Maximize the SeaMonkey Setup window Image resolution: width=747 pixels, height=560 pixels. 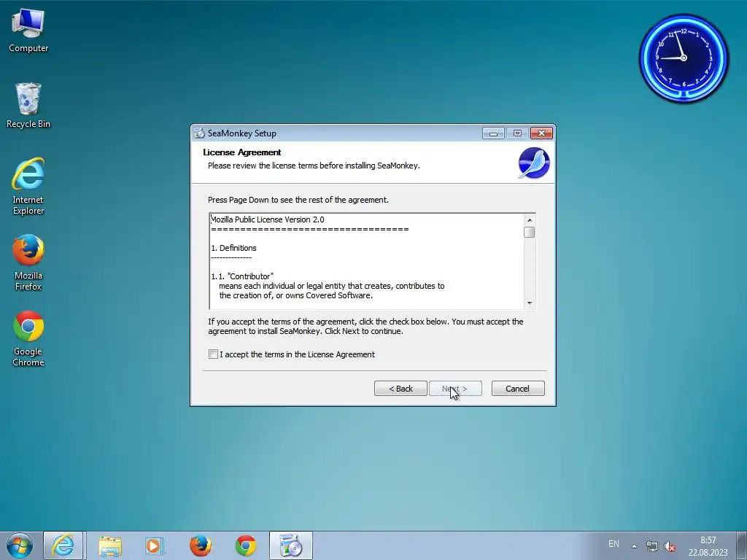(517, 133)
